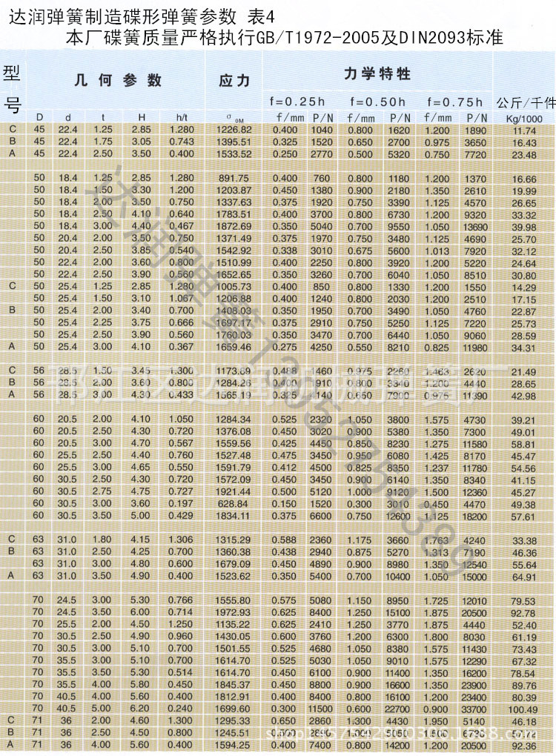This screenshot has width=556, height=756.
Task: Click the H value 3.05
Action: (141, 142)
